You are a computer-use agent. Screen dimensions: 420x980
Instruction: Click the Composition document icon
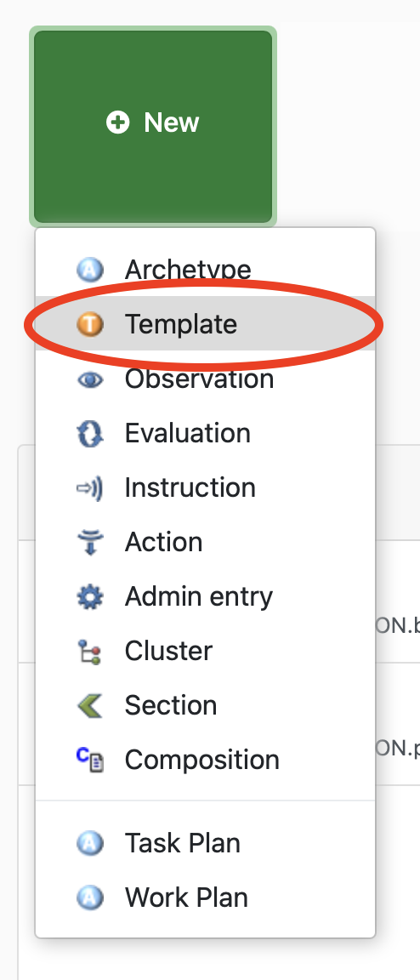coord(89,760)
